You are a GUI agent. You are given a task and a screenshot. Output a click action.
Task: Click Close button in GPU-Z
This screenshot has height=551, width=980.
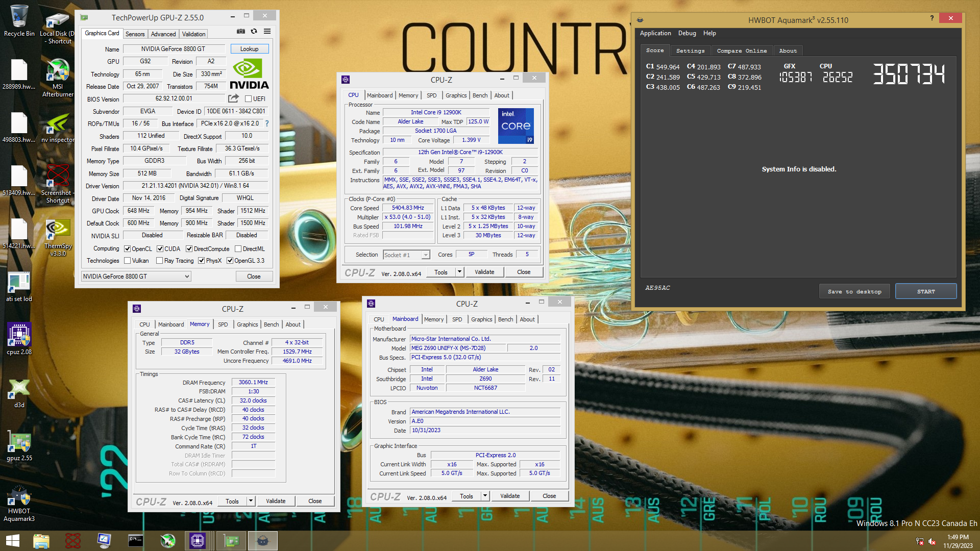coord(254,277)
